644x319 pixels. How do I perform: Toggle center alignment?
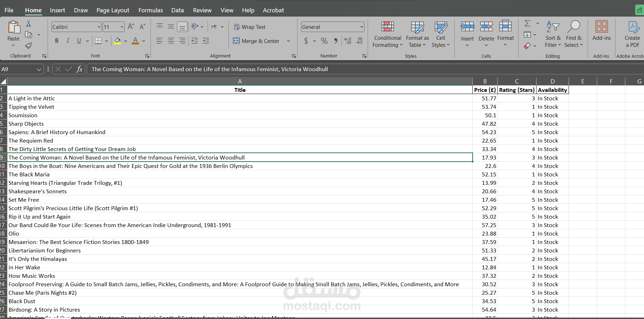(171, 41)
